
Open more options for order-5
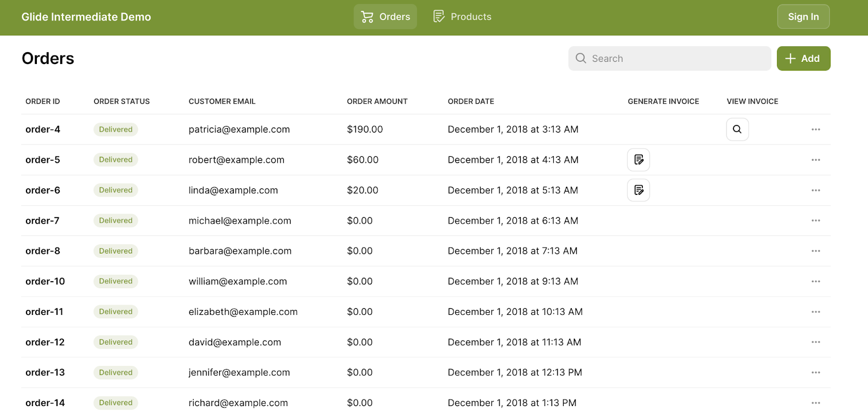816,160
